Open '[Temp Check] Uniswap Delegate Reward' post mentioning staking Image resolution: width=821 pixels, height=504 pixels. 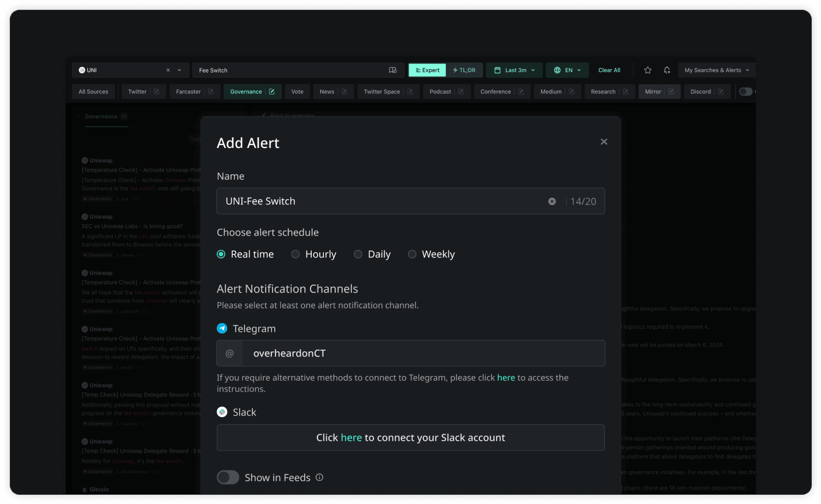141,404
